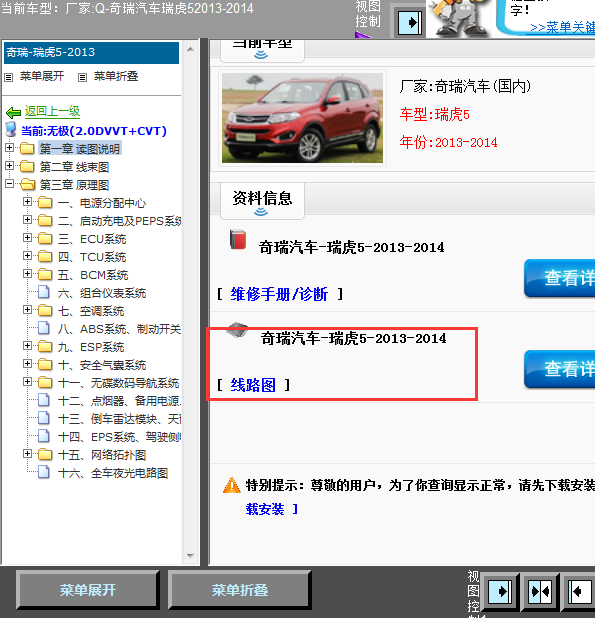Click the 载安装 download link
The image size is (595, 618).
pyautogui.click(x=265, y=509)
